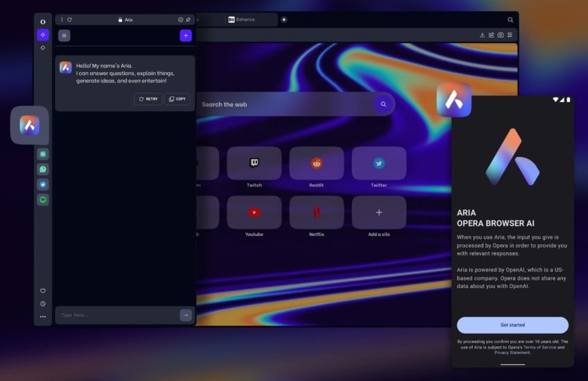Screen dimensions: 588x381
Task: Tap 'Get started' on the phone screen
Action: pyautogui.click(x=512, y=325)
